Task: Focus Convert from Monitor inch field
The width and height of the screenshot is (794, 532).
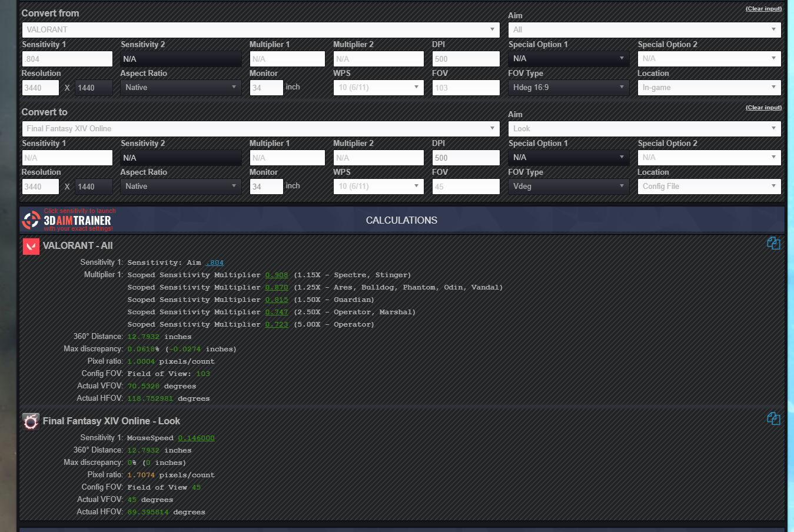Action: coord(266,88)
